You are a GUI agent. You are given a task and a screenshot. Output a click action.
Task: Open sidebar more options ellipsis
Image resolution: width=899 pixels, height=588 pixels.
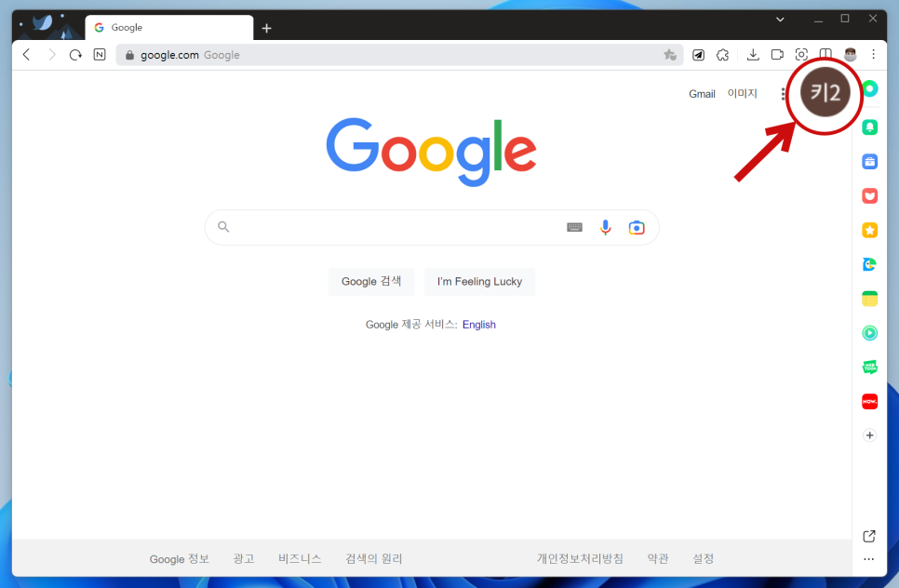868,559
